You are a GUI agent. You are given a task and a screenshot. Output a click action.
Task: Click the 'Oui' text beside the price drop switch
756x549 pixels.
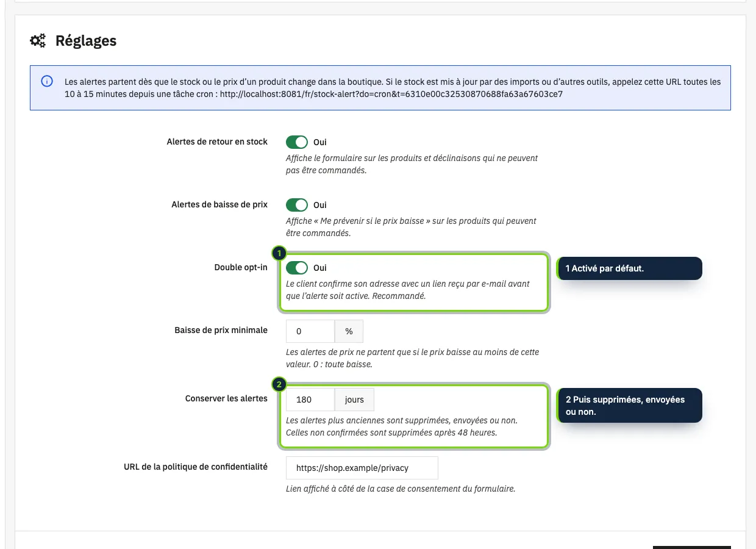tap(320, 205)
